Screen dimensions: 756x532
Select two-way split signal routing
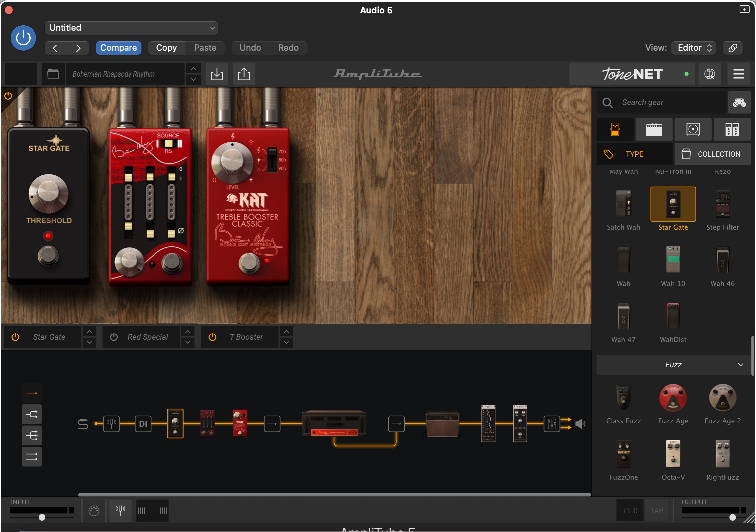32,414
